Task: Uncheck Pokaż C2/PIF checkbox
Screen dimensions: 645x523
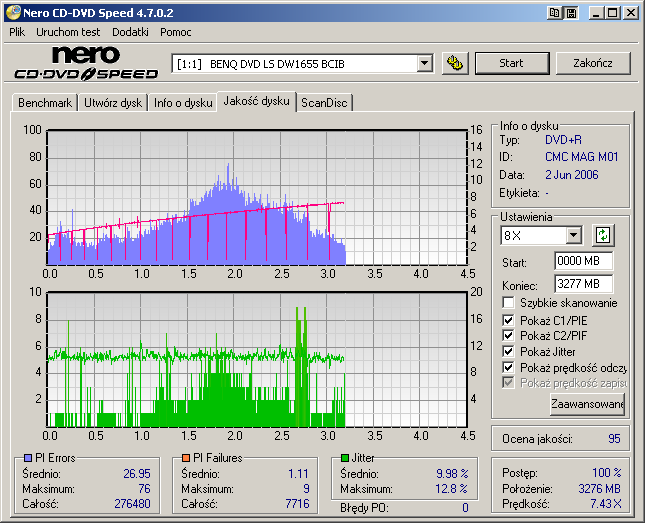Action: click(x=508, y=335)
